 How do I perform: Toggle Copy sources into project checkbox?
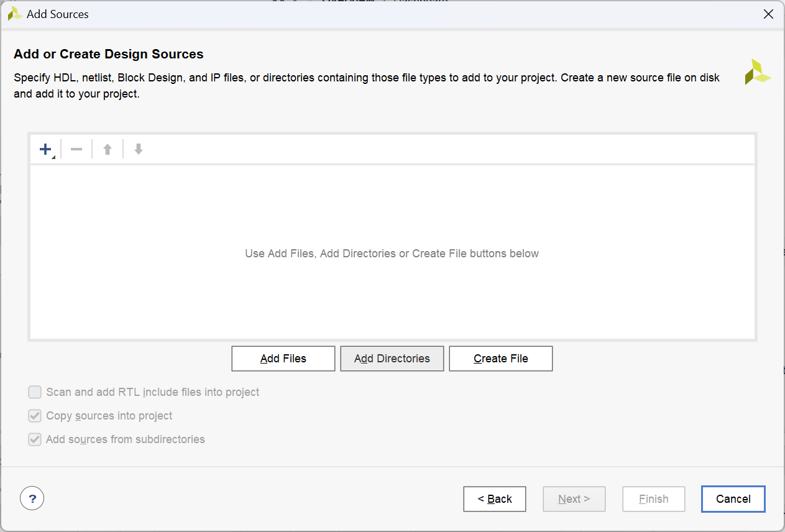tap(35, 416)
